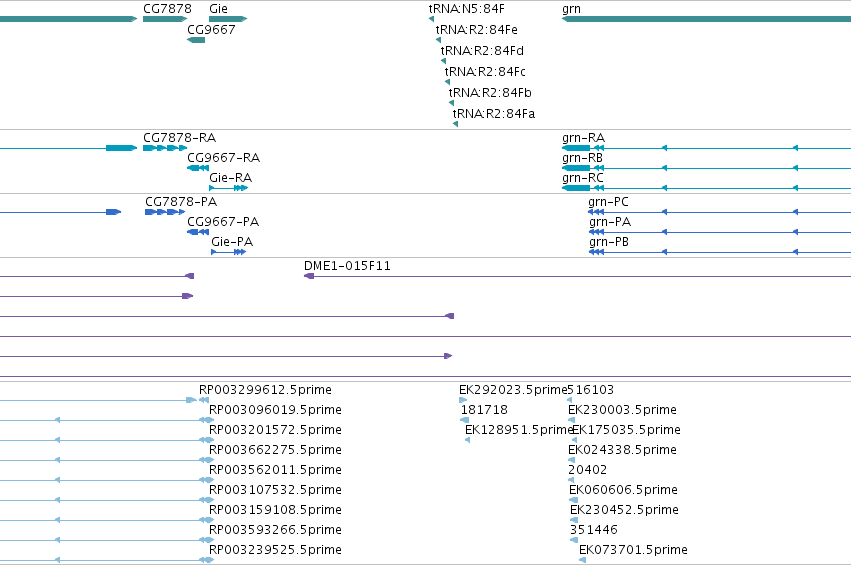This screenshot has height=565, width=851.
Task: Select the Gie gene arrow glyph
Action: [x=228, y=19]
